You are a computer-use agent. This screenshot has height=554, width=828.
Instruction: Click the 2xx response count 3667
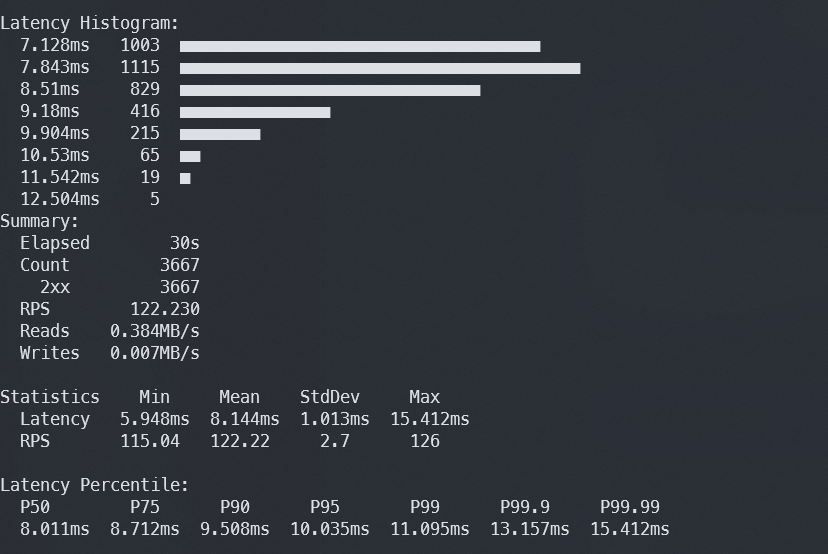[x=180, y=287]
